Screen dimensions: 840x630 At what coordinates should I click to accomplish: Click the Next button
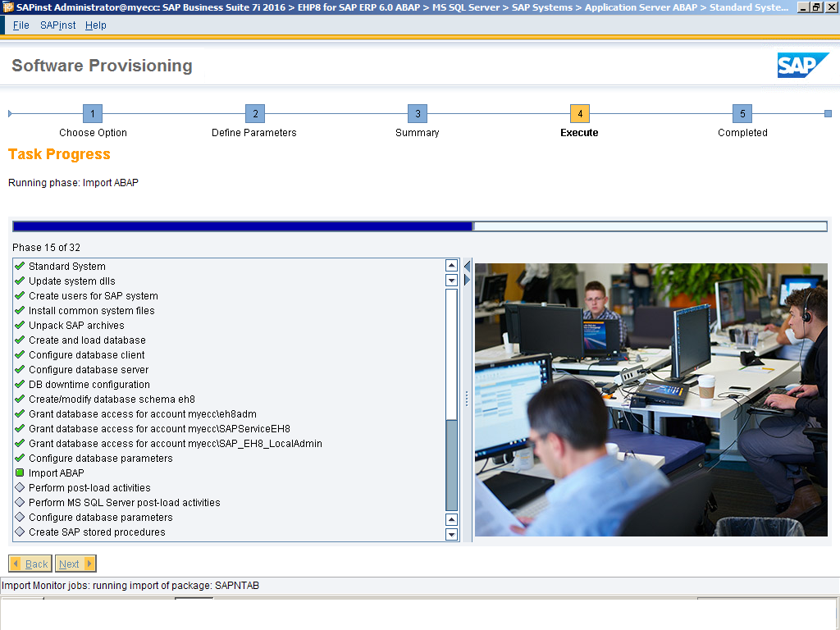coord(75,564)
